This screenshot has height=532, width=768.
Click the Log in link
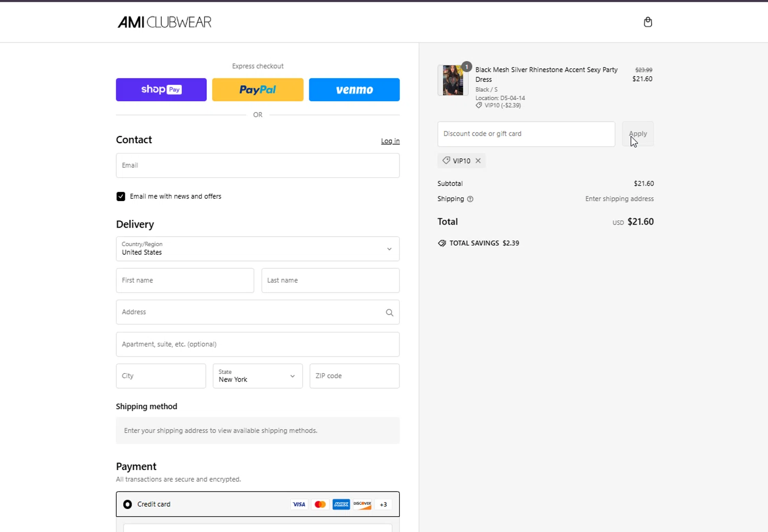click(390, 141)
